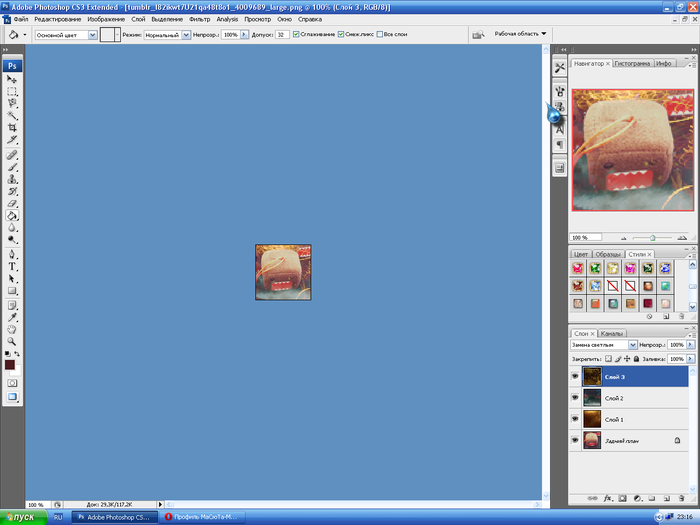This screenshot has width=700, height=525.
Task: Click the foreground color swatch
Action: tap(9, 365)
